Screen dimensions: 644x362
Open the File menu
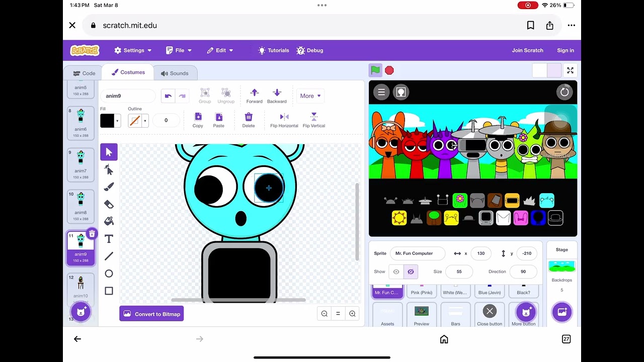179,50
